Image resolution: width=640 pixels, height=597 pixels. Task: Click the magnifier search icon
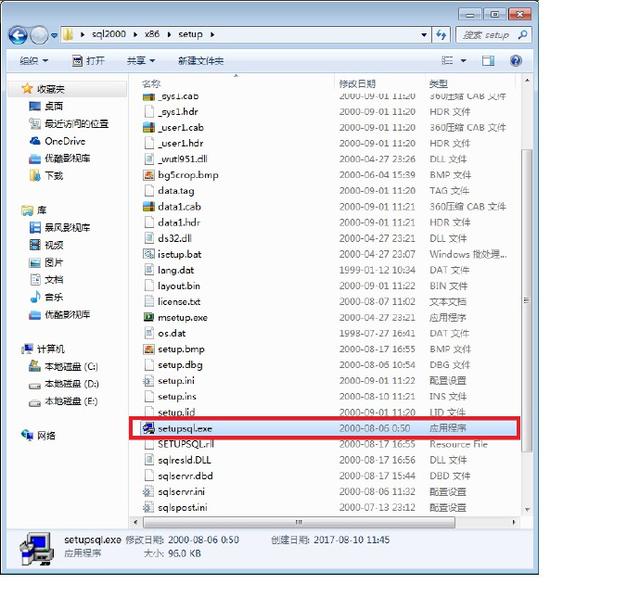tap(522, 35)
